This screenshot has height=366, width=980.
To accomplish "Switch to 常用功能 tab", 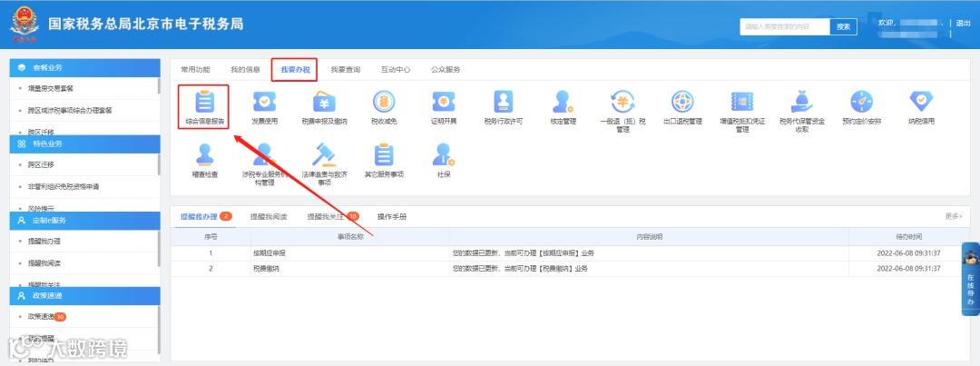I will coord(196,69).
